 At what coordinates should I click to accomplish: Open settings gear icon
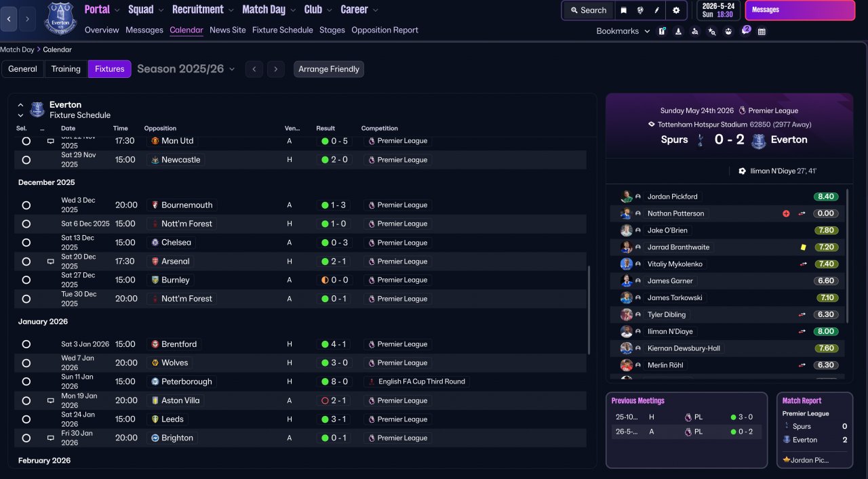[x=676, y=10]
